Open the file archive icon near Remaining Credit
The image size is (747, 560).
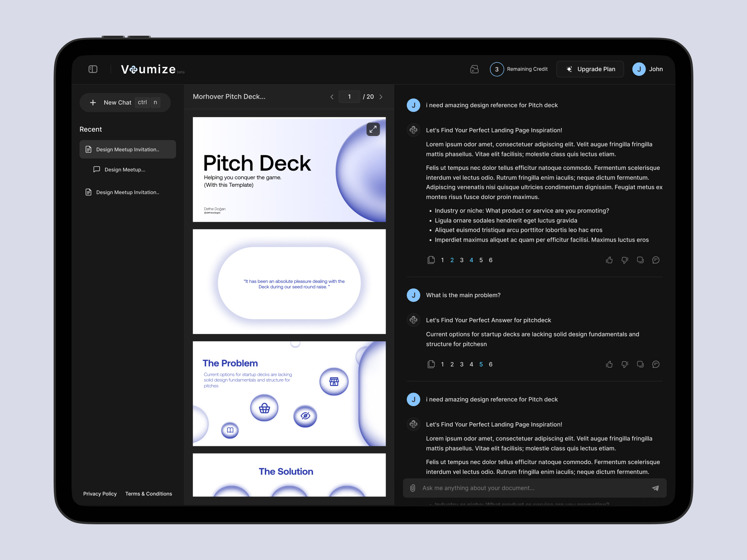[x=474, y=69]
